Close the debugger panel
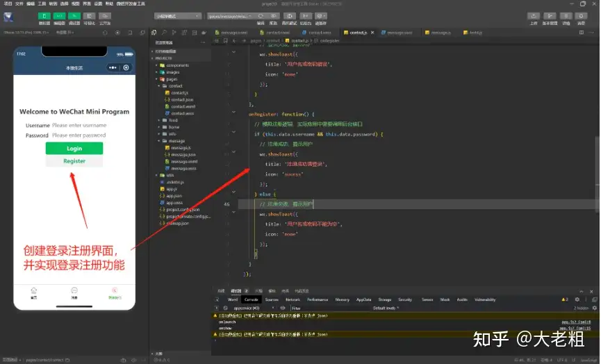Viewport: 601px width, 364px height. click(591, 292)
